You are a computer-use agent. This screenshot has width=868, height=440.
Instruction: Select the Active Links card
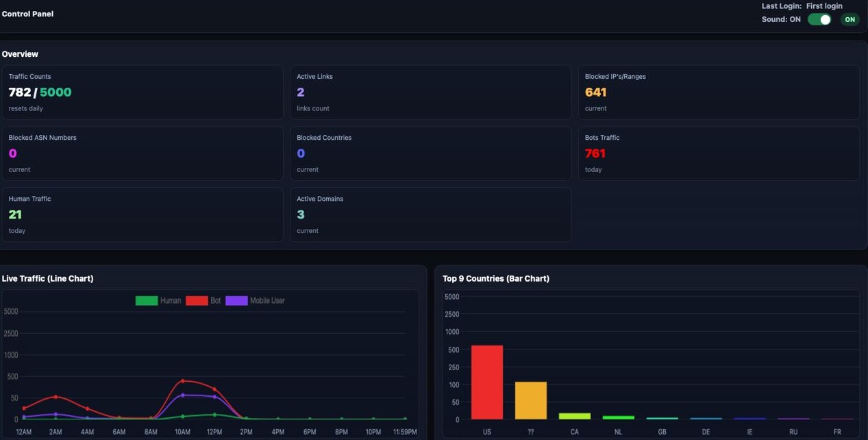click(430, 93)
